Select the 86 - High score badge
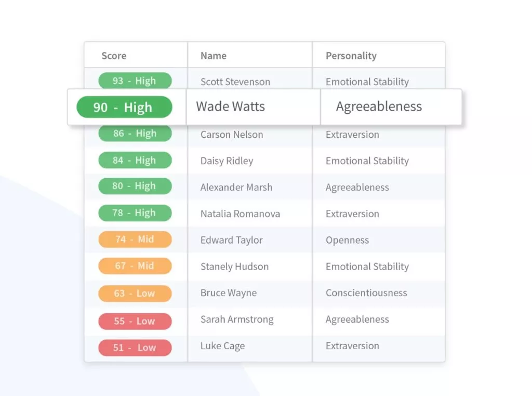 coord(135,134)
